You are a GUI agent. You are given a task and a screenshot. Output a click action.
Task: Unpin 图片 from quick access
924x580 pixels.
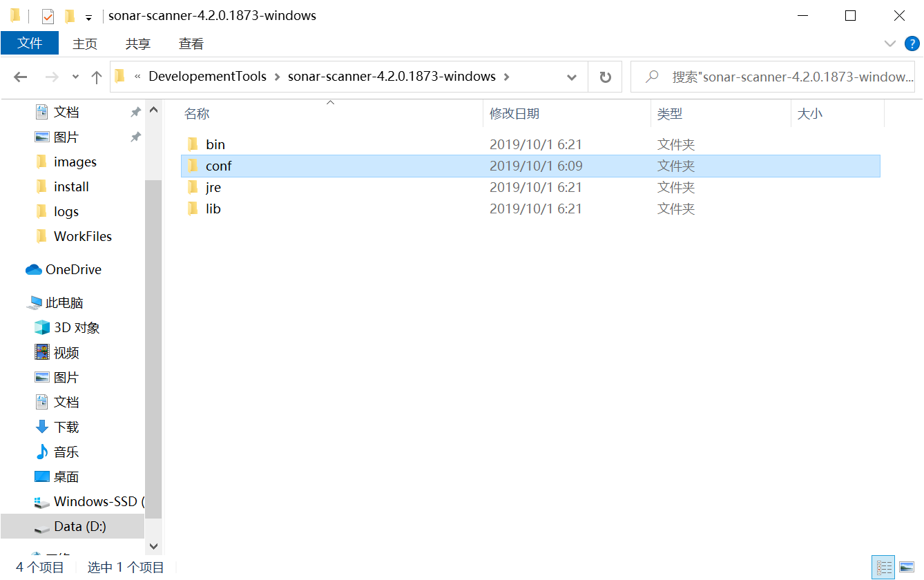pyautogui.click(x=135, y=137)
